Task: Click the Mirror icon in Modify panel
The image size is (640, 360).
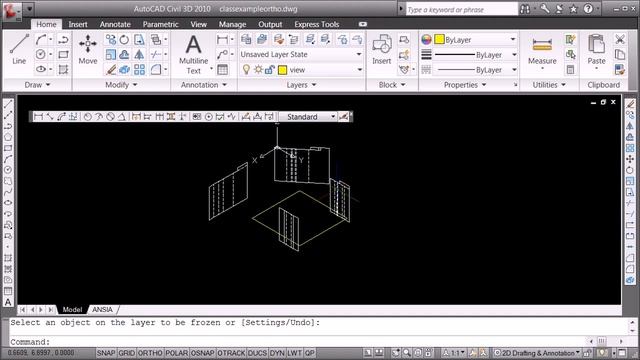Action: tap(139, 54)
